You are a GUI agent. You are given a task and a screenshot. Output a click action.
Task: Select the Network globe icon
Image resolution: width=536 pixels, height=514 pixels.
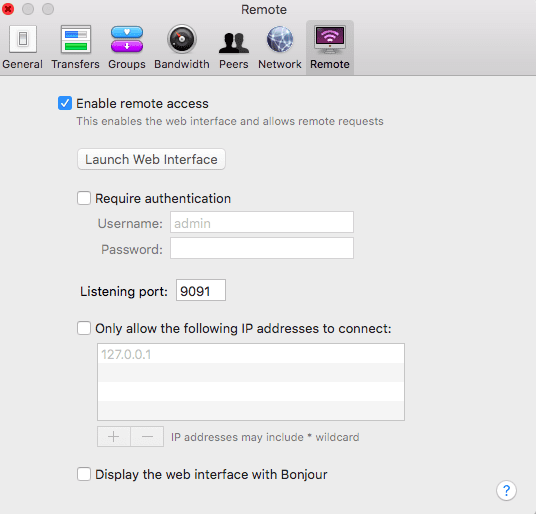point(280,39)
